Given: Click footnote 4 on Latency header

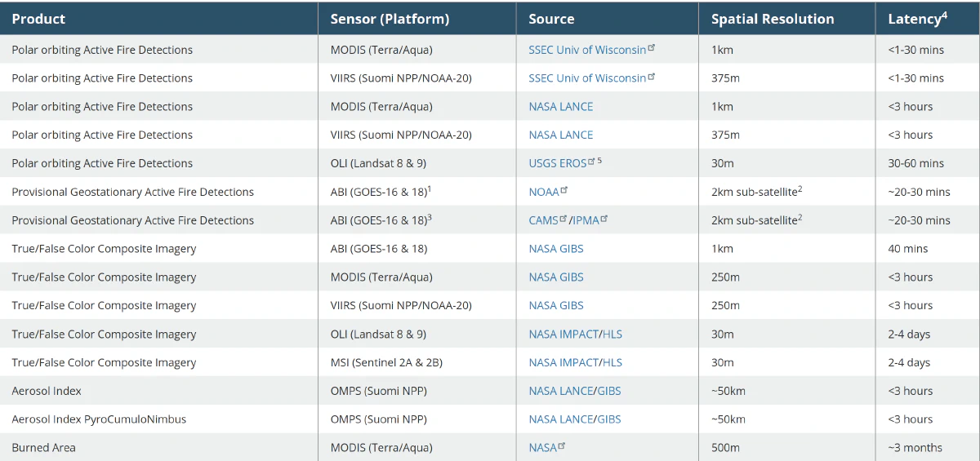Looking at the screenshot, I should pyautogui.click(x=944, y=15).
